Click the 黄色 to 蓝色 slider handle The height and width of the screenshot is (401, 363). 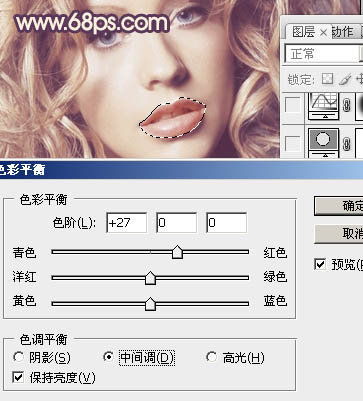(x=151, y=304)
